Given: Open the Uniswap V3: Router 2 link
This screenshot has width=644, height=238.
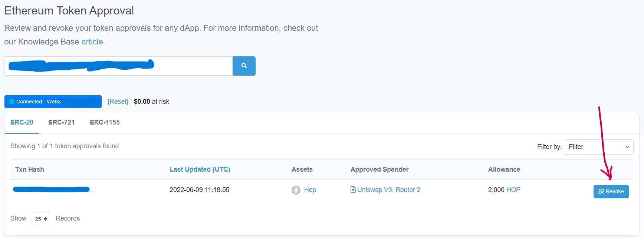Looking at the screenshot, I should pos(388,190).
